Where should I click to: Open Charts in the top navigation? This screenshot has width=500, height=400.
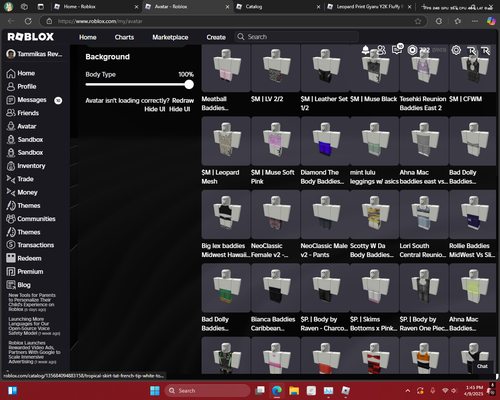point(124,37)
